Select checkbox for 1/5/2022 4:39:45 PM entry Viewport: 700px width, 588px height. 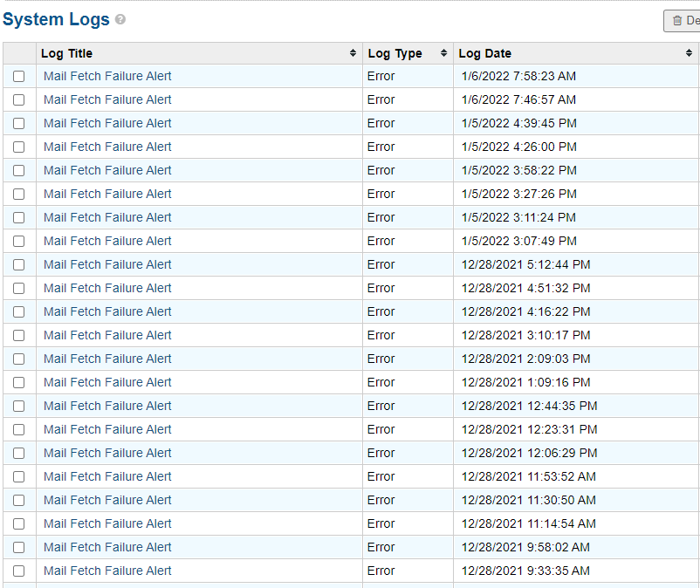[x=18, y=124]
